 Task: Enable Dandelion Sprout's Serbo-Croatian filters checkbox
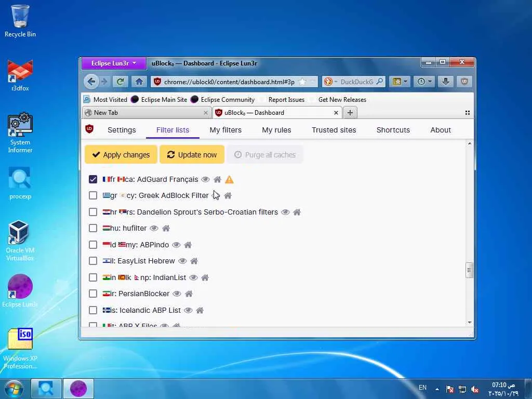coord(93,212)
